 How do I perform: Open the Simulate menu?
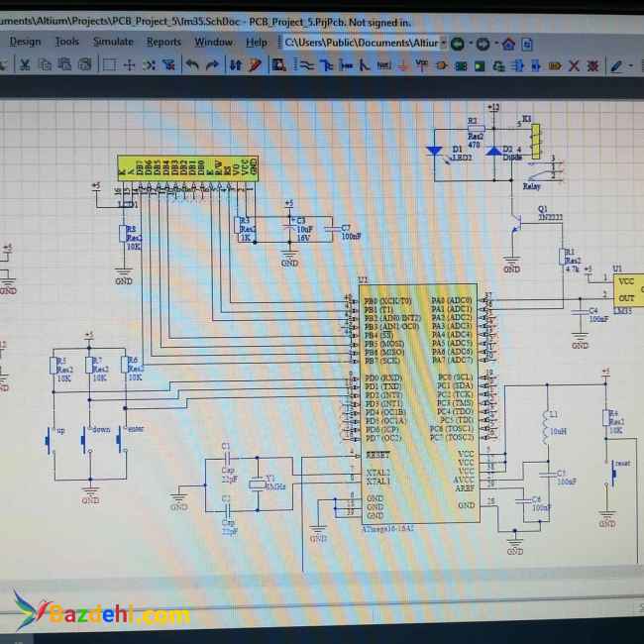click(113, 42)
